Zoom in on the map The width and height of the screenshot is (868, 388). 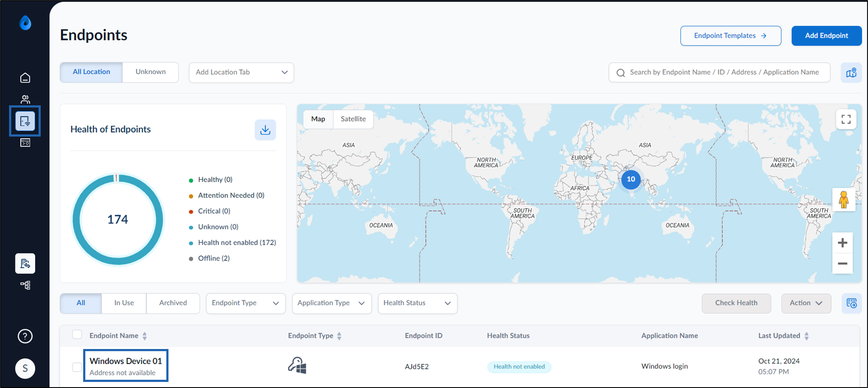coord(842,243)
